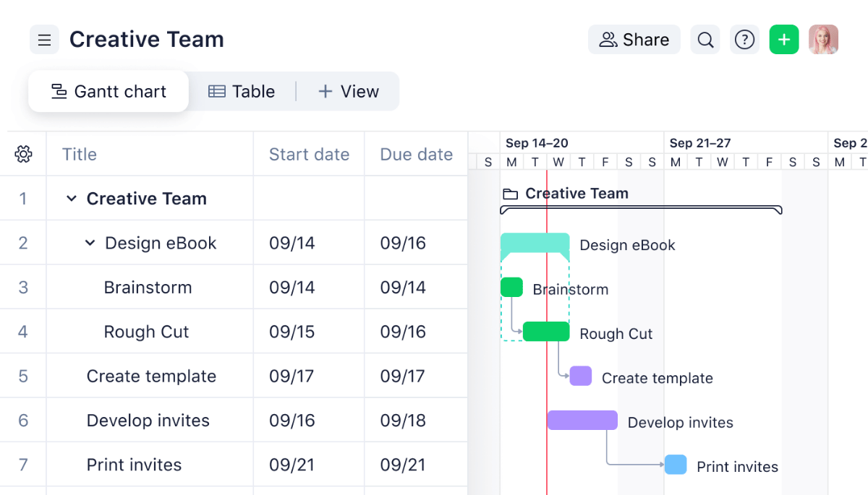Click the green plus icon to create new
Screen dimensions: 868x495
pyautogui.click(x=784, y=39)
